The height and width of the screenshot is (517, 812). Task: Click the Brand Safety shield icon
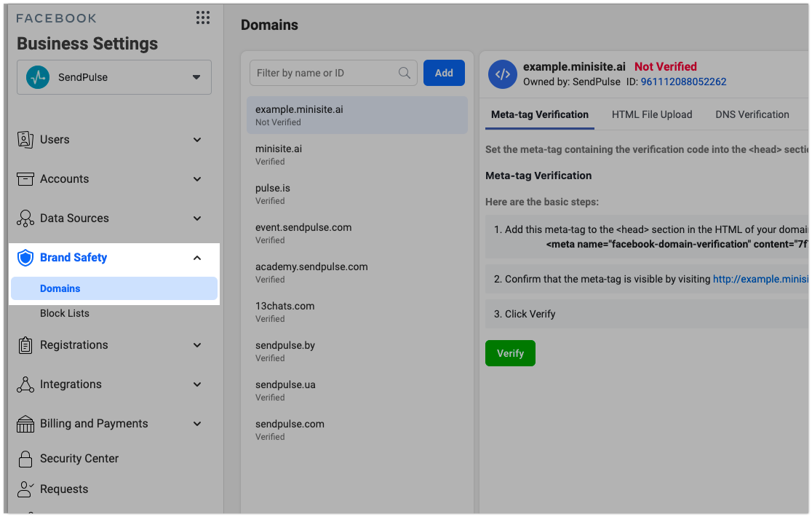(x=25, y=258)
